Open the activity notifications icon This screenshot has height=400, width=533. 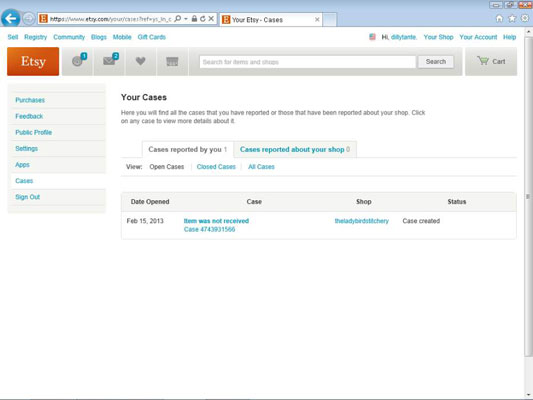pos(78,62)
